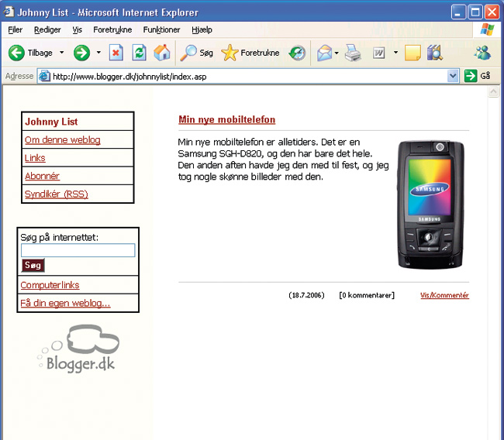Image resolution: width=504 pixels, height=440 pixels.
Task: Click the dark red Søg button
Action: (x=33, y=265)
